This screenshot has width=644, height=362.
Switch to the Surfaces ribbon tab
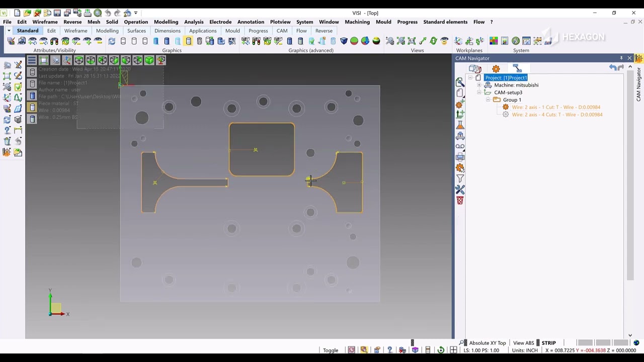(x=136, y=31)
